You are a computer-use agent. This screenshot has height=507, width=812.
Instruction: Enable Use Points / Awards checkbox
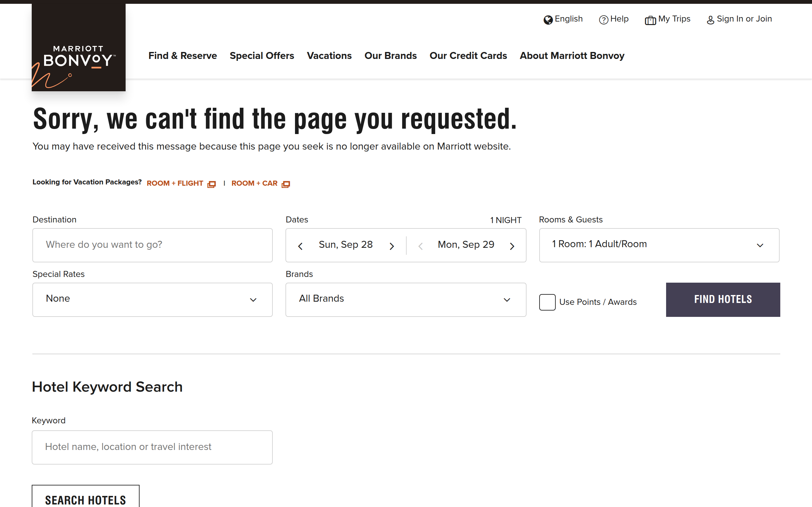547,302
